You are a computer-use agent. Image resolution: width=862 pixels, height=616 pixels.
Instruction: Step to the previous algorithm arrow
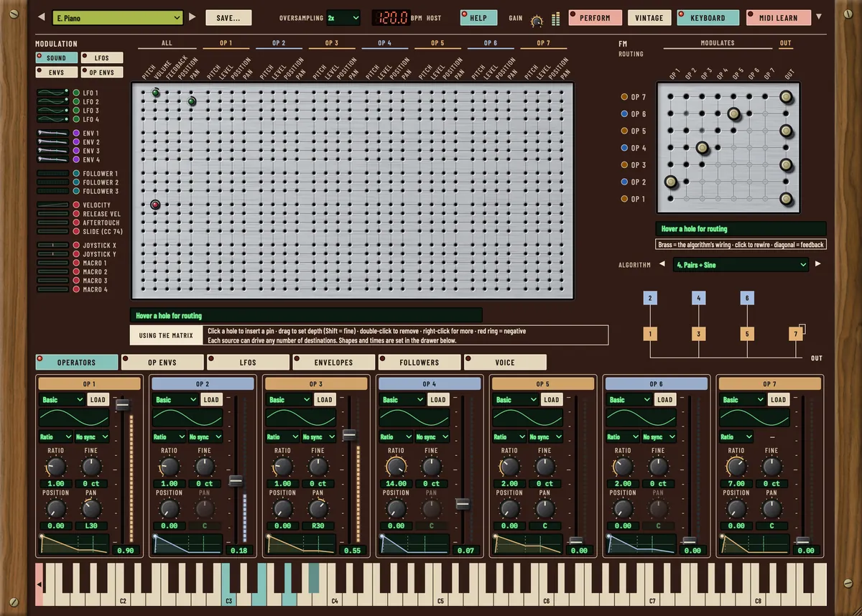pyautogui.click(x=663, y=264)
